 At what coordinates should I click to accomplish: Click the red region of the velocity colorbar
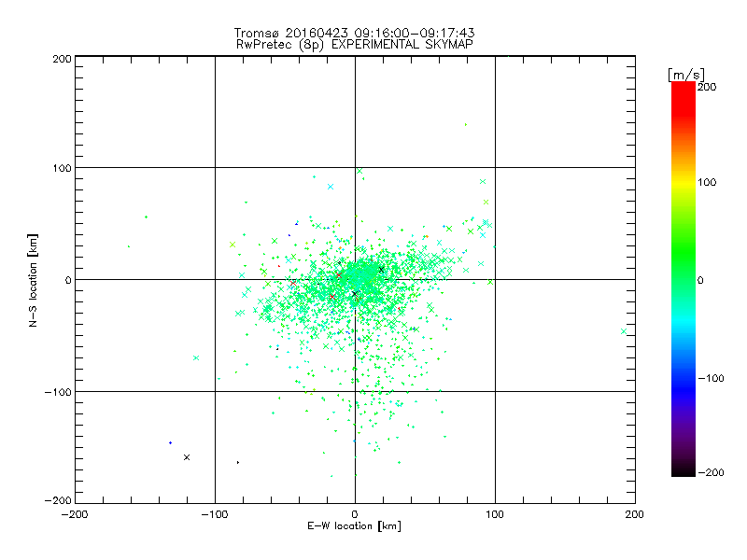click(x=684, y=98)
